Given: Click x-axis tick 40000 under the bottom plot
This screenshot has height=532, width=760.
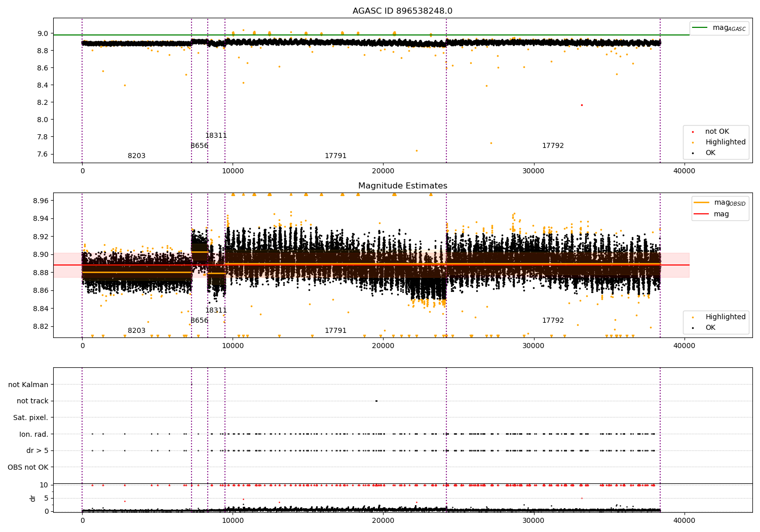Looking at the screenshot, I should click(684, 520).
